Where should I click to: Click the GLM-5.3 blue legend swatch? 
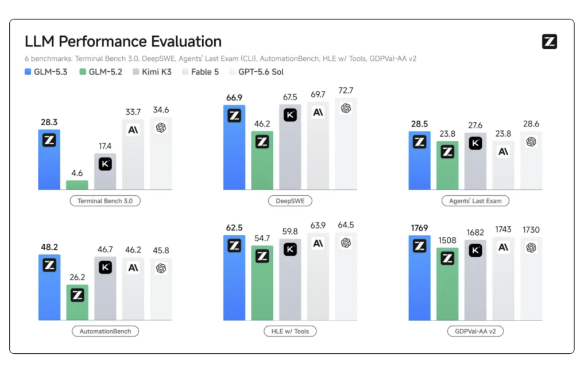pyautogui.click(x=28, y=72)
